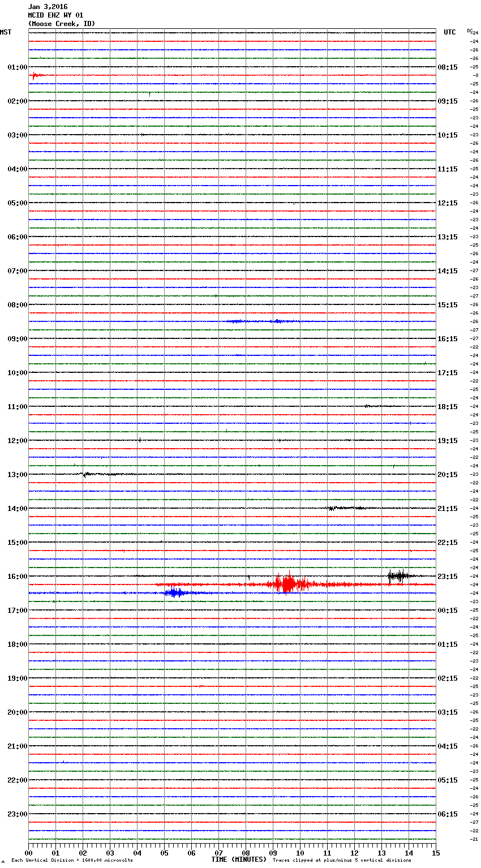The image size is (481, 868).
Task: Click the 23:15 UTC time label
Action: click(448, 576)
